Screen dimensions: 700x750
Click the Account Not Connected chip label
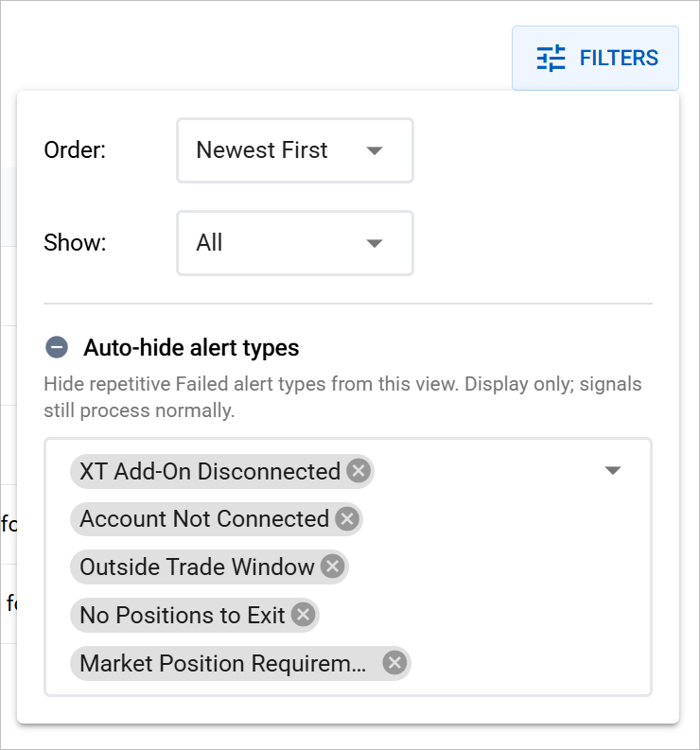click(x=204, y=519)
